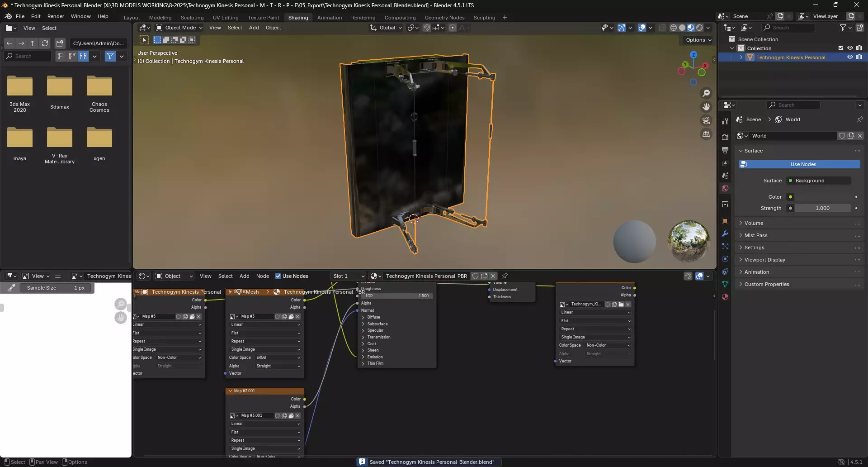Open the Object Mode dropdown
868x467 pixels.
pyautogui.click(x=179, y=28)
